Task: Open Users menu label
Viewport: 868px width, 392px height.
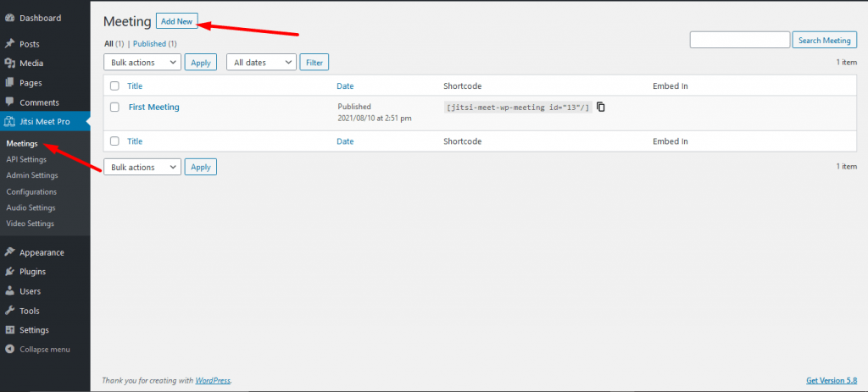Action: tap(30, 291)
